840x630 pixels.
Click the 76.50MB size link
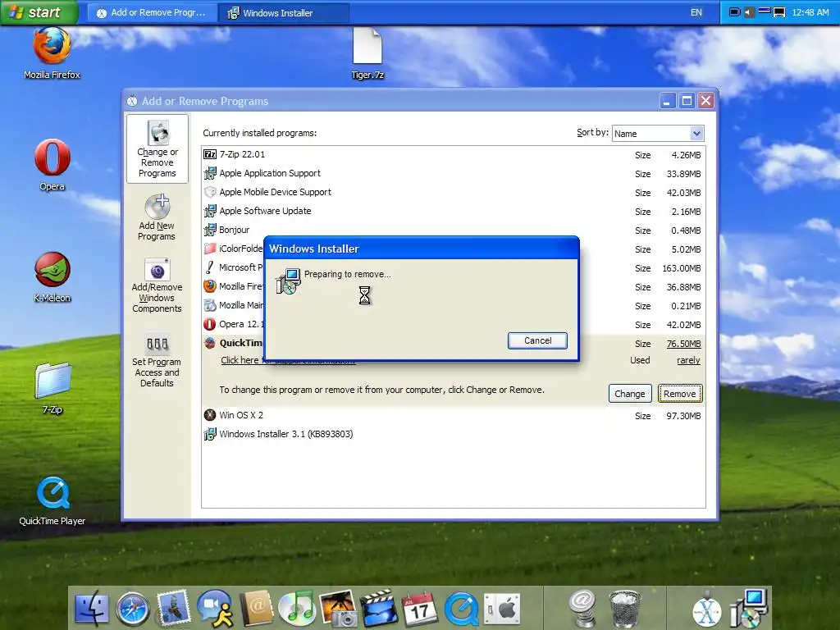[683, 344]
